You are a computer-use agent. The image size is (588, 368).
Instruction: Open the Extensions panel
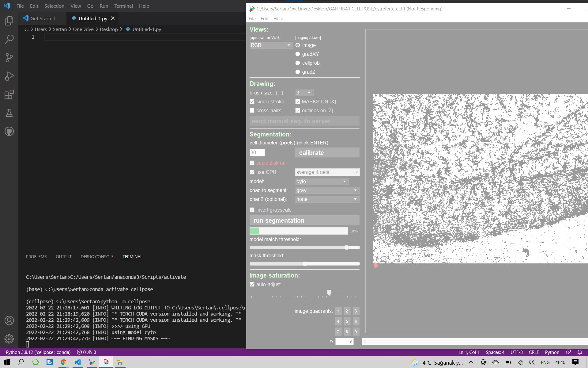click(9, 94)
